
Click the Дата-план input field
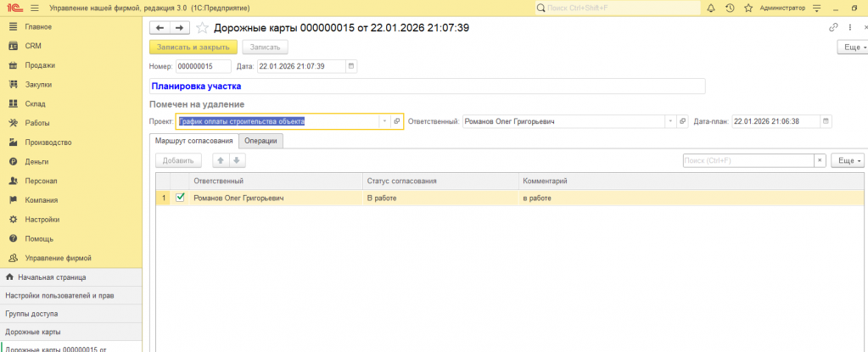click(x=776, y=121)
